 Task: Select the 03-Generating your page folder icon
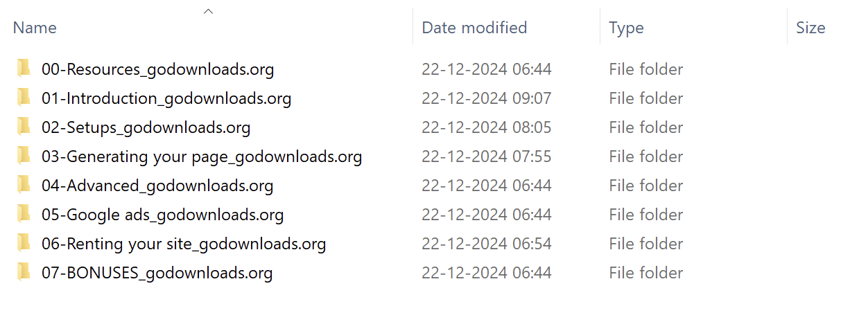(24, 156)
